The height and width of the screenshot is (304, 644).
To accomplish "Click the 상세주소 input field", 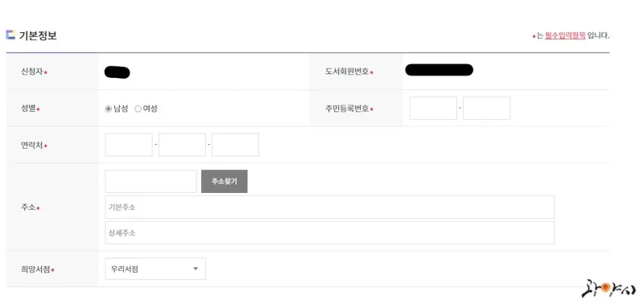I will pos(330,232).
